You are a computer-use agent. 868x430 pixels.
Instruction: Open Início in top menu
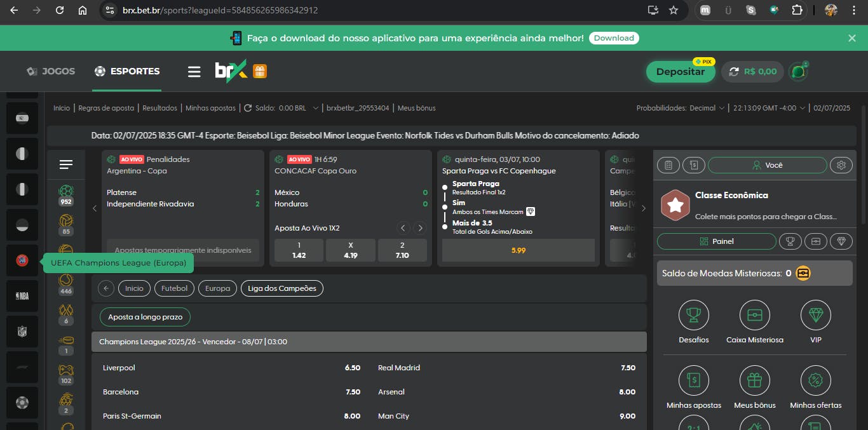pyautogui.click(x=62, y=108)
